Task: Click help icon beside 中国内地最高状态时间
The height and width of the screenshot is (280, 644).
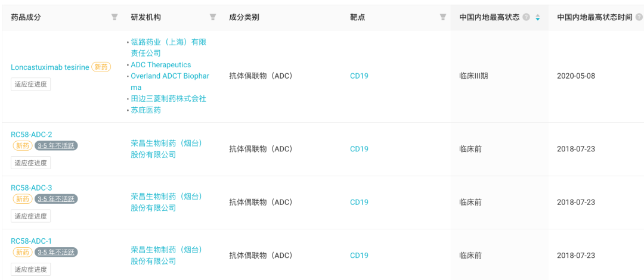Action: pos(639,17)
